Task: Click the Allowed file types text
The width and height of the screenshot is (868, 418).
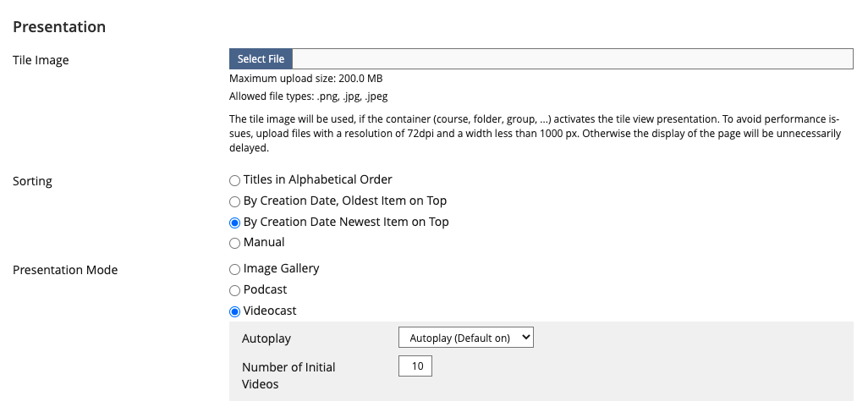Action: click(x=308, y=96)
